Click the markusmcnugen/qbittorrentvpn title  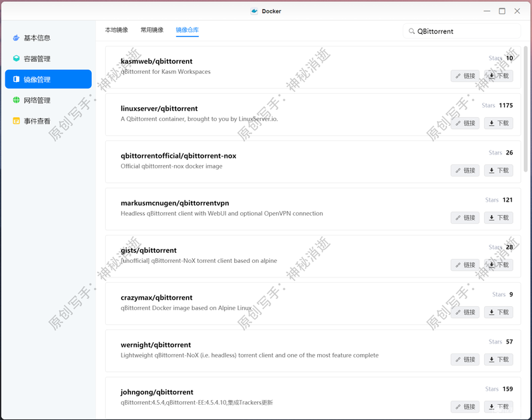(175, 203)
